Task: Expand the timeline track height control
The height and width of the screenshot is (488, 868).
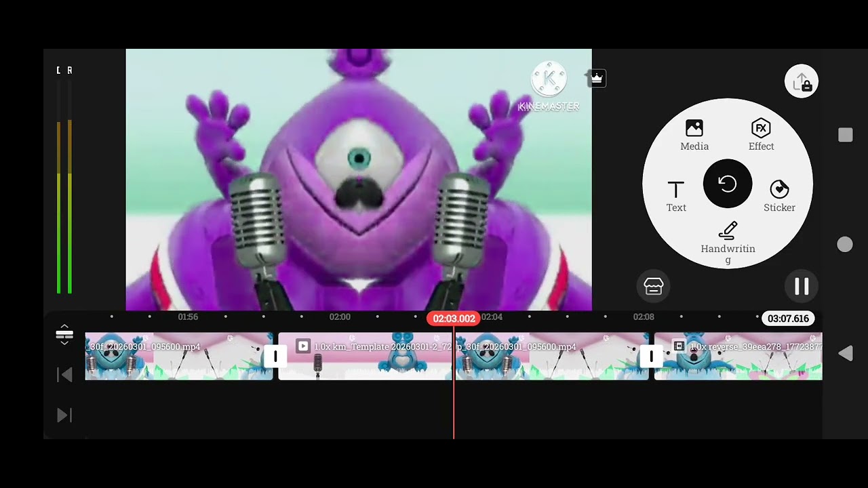Action: click(64, 334)
